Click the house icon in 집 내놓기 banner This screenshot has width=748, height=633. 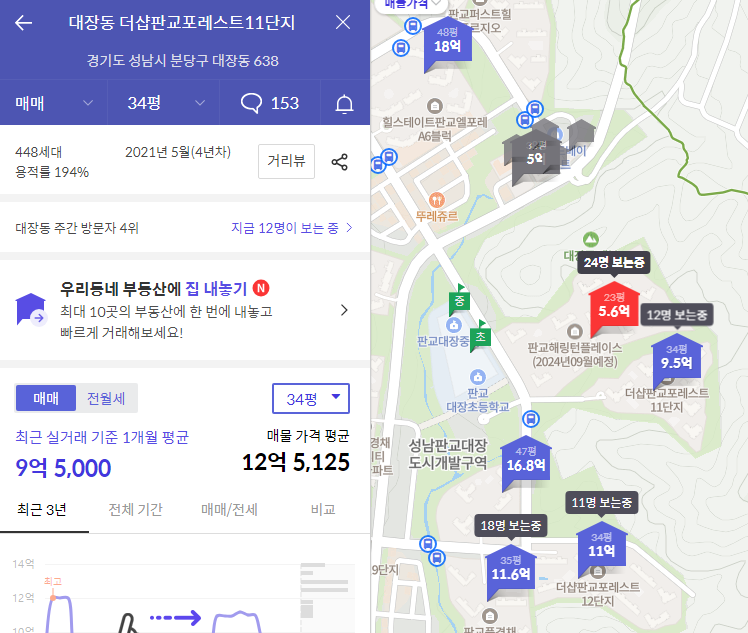[x=31, y=310]
